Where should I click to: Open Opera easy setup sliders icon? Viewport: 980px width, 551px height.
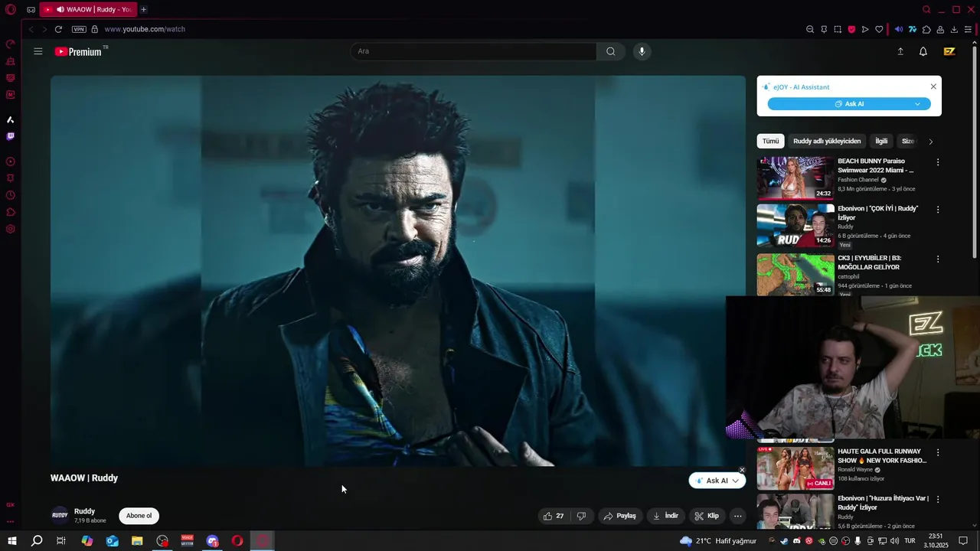(968, 29)
